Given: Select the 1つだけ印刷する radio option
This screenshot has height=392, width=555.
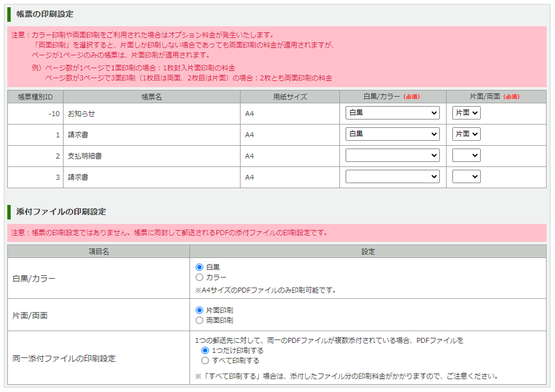Looking at the screenshot, I should tap(205, 351).
